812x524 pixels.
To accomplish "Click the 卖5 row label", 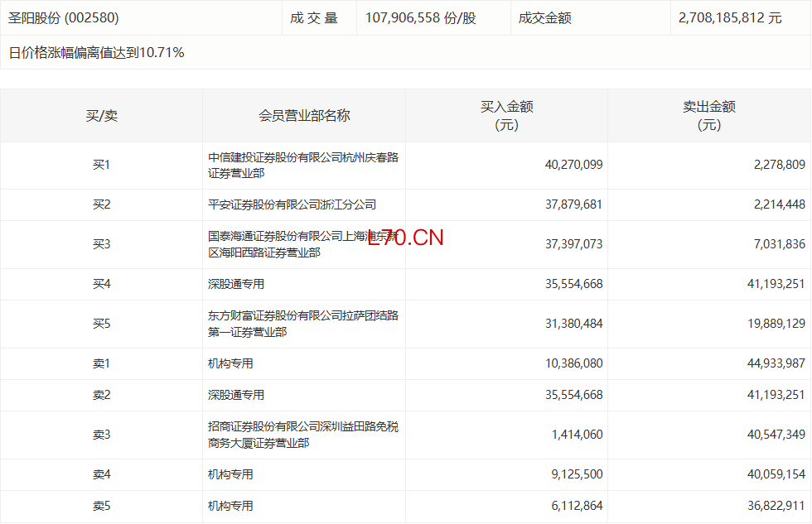I will (x=101, y=506).
